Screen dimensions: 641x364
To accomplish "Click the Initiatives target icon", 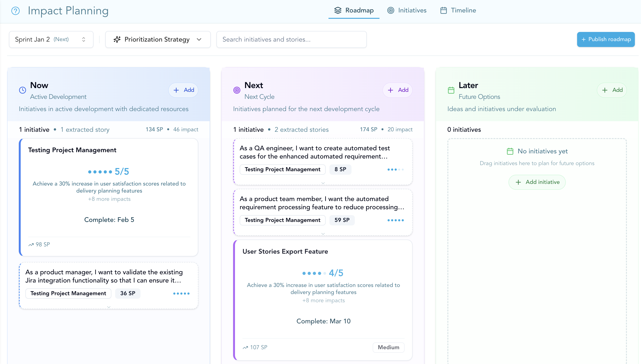I will (391, 10).
